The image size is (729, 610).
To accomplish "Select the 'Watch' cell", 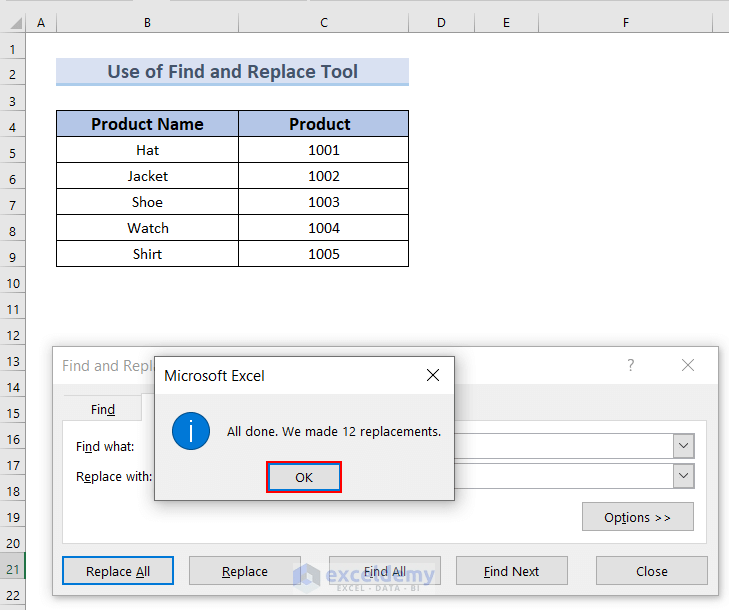I will pos(147,228).
